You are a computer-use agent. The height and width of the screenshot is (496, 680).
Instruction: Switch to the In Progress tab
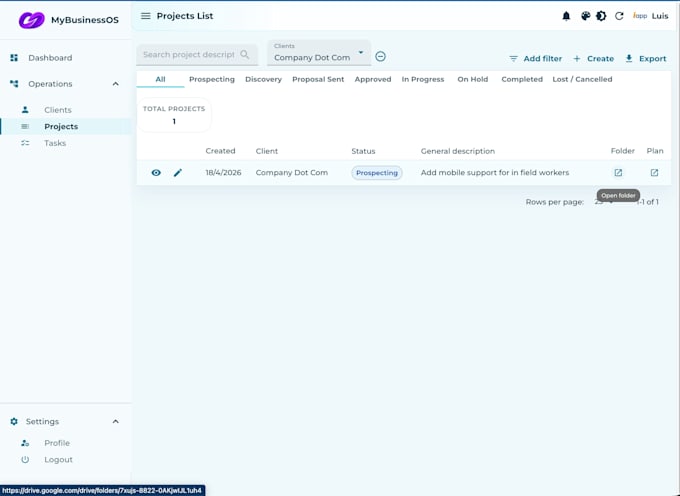pos(423,79)
